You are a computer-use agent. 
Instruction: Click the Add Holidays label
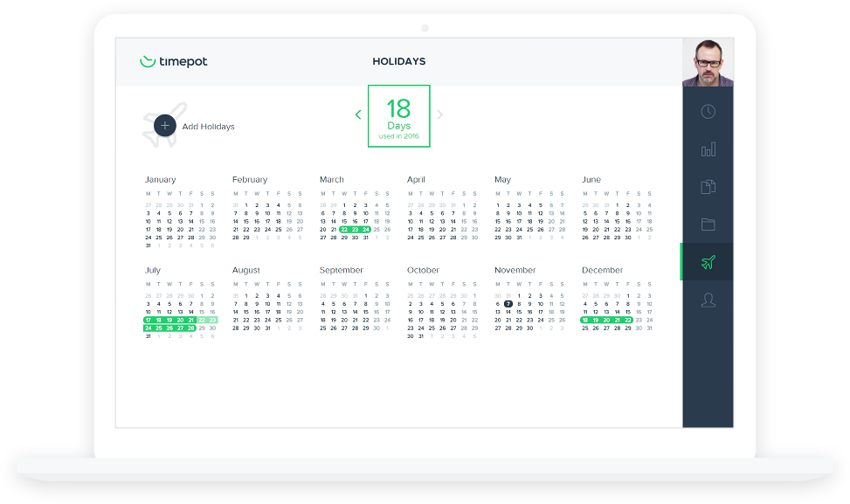(208, 127)
